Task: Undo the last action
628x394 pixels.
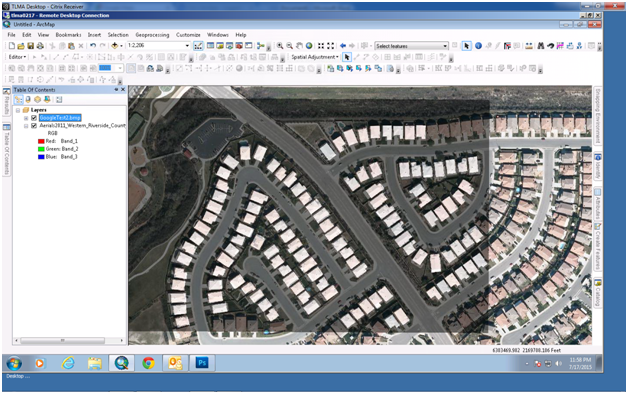Action: click(x=93, y=46)
